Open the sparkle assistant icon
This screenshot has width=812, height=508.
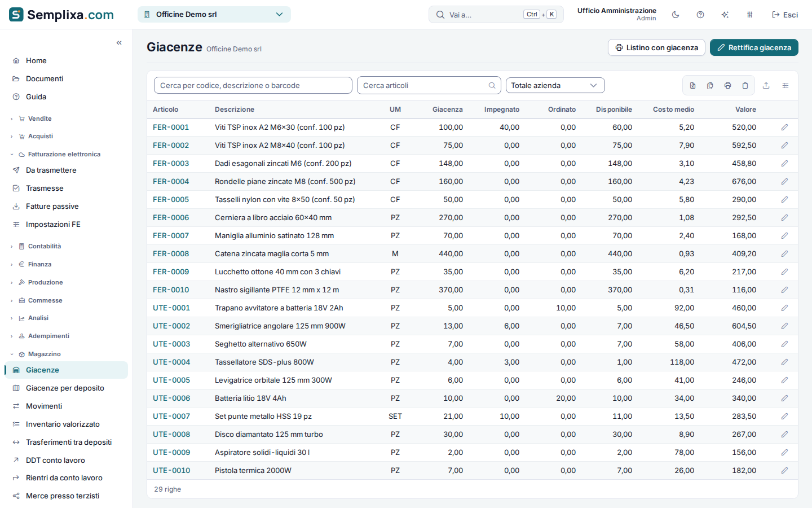725,15
